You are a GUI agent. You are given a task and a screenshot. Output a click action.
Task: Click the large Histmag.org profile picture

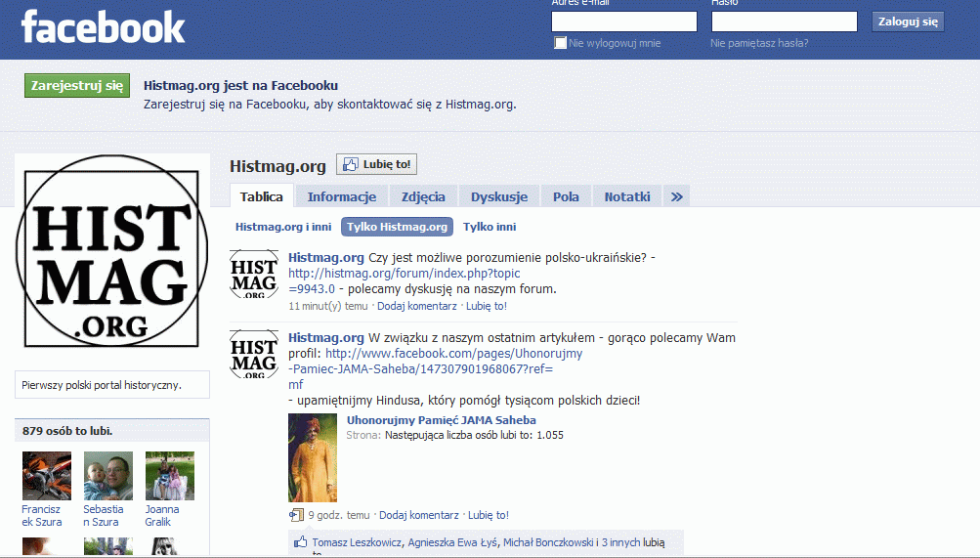pos(112,250)
